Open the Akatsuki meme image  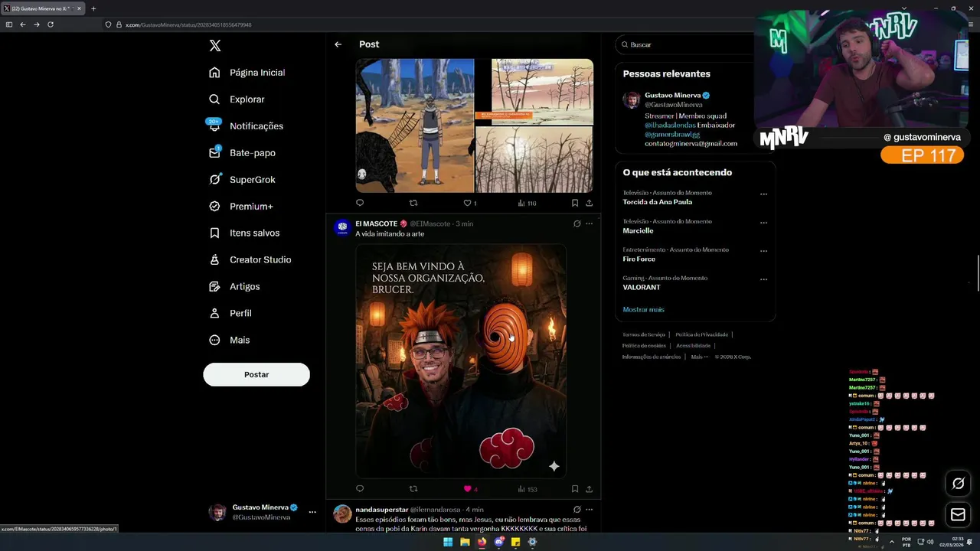(461, 361)
